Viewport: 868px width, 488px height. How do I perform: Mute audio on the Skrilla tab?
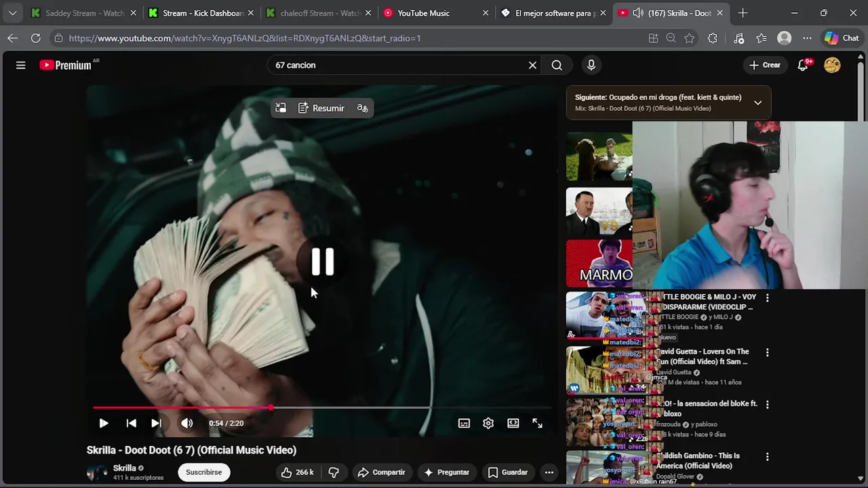(637, 13)
